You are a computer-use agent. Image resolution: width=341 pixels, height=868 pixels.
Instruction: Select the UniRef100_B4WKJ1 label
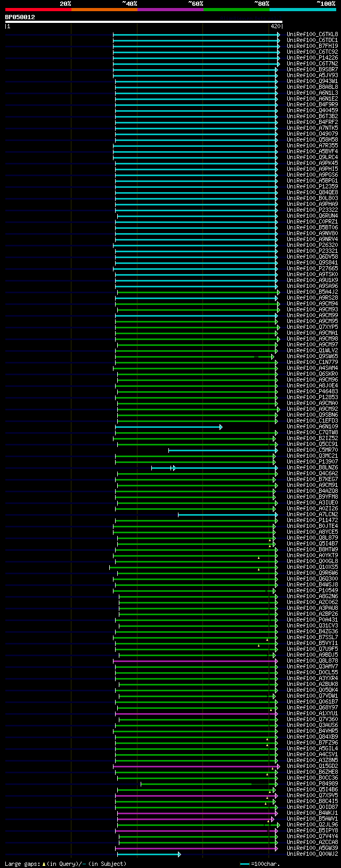pos(312,813)
